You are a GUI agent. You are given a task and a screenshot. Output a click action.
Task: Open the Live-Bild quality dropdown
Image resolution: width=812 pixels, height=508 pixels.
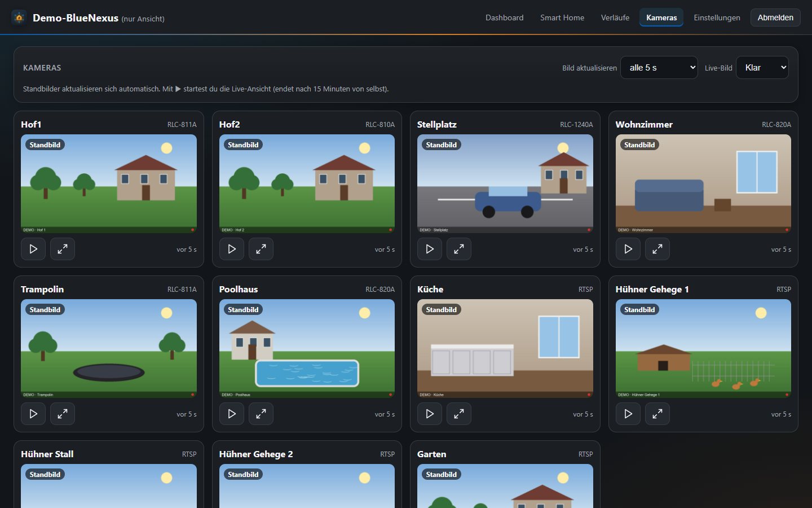tap(762, 68)
